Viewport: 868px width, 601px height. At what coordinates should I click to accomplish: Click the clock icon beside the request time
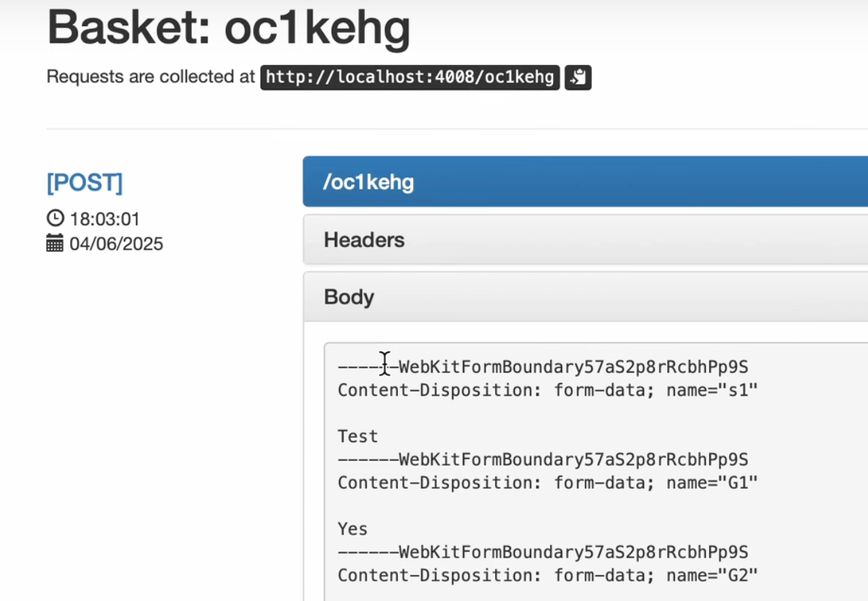(x=55, y=219)
